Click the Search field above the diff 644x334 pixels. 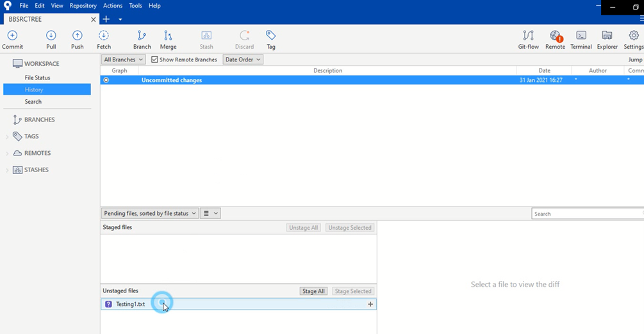[x=586, y=214]
